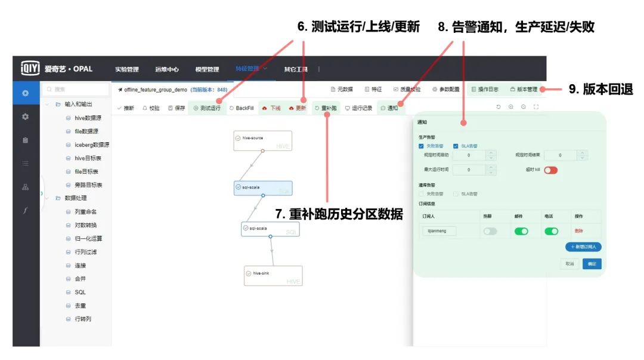
Task: Click the lijianmeng subscriber field
Action: point(439,231)
